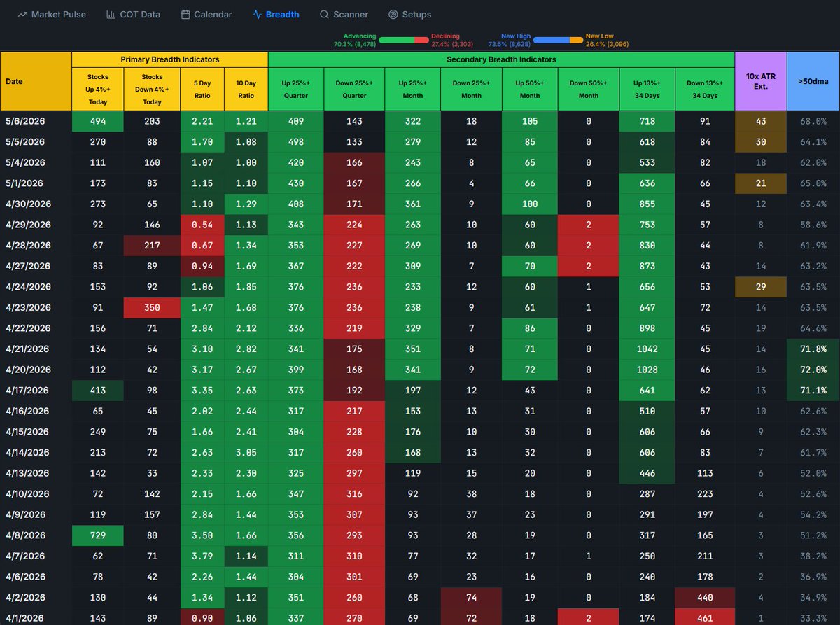The width and height of the screenshot is (840, 625).
Task: Select the 5/5/2026 date row
Action: coord(420,141)
